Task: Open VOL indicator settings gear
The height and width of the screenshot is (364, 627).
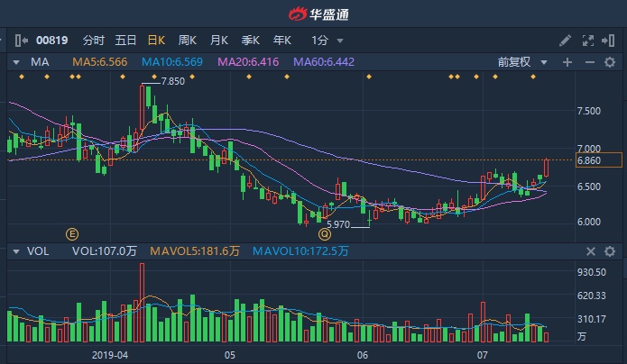Action: [x=609, y=251]
